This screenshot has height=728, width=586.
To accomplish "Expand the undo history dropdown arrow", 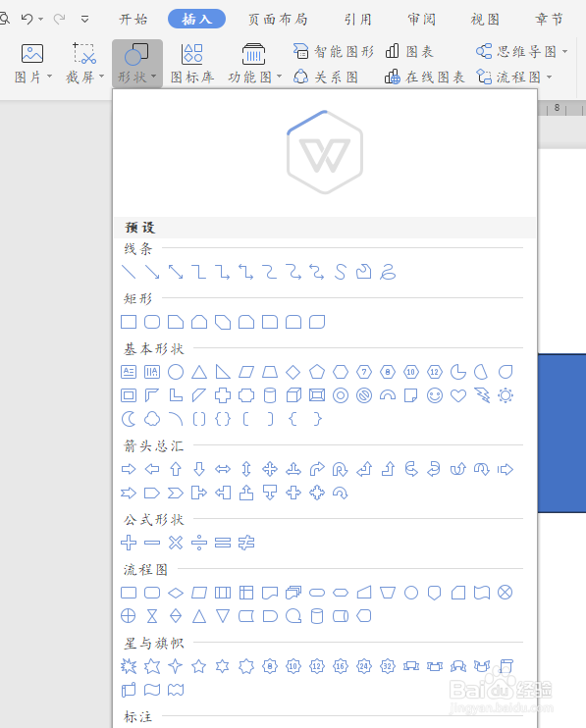I will click(41, 19).
